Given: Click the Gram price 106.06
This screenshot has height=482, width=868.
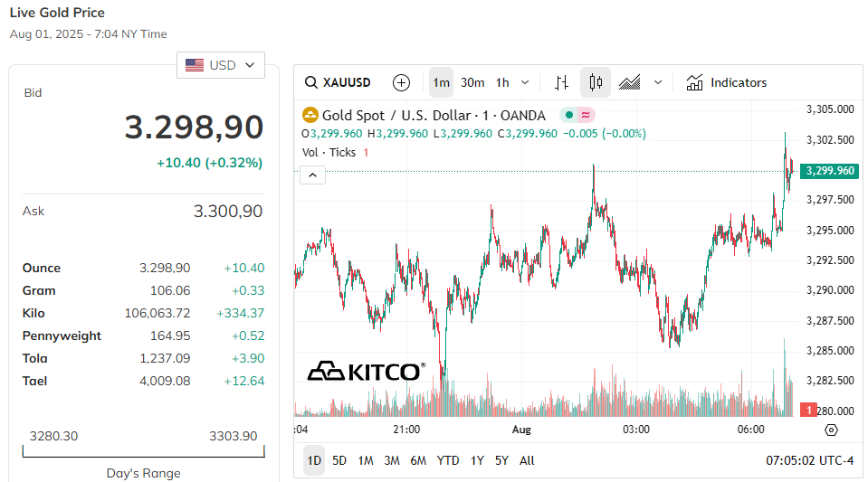Looking at the screenshot, I should click(x=170, y=290).
